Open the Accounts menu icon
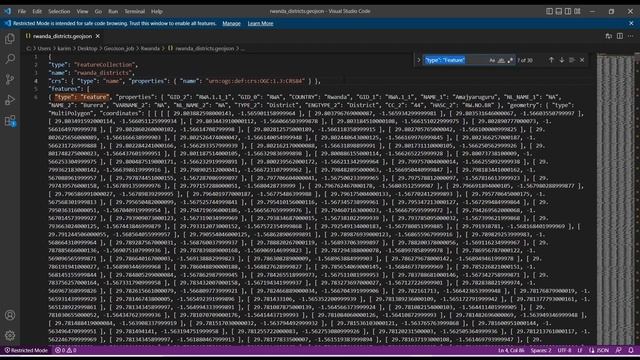 pos(10,315)
